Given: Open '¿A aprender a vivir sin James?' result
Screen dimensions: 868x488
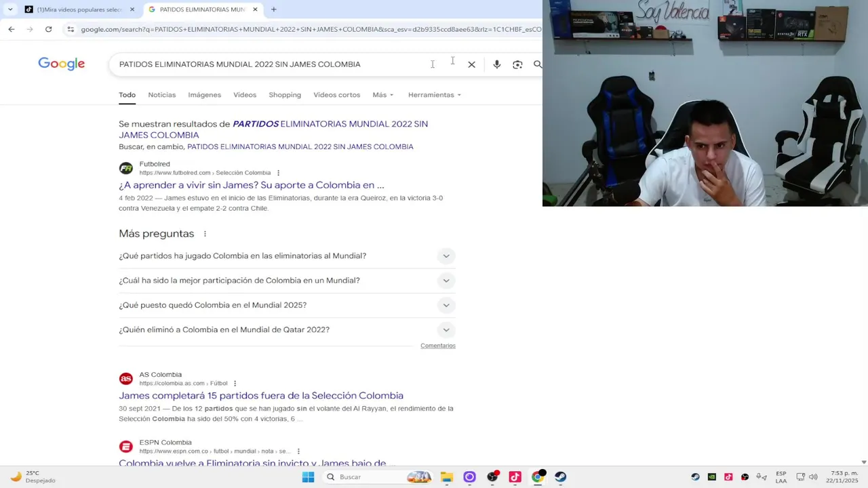Looking at the screenshot, I should 252,185.
